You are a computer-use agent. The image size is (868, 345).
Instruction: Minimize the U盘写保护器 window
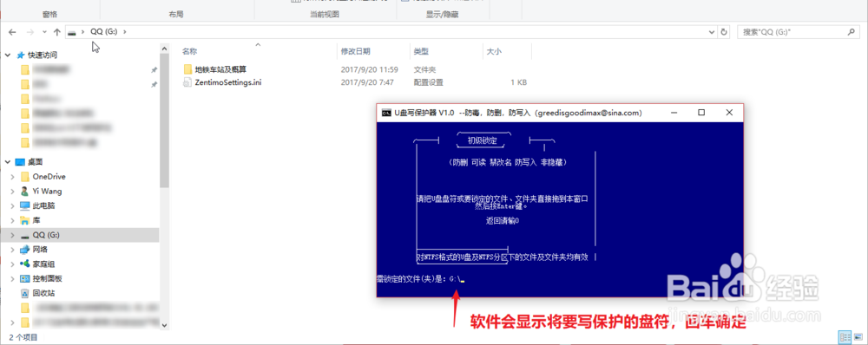point(674,112)
